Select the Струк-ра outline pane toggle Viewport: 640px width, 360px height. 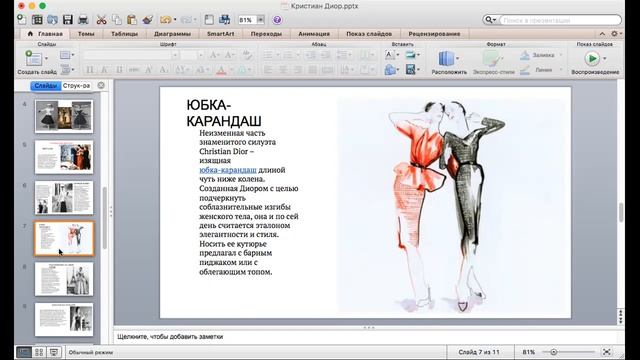(76, 86)
